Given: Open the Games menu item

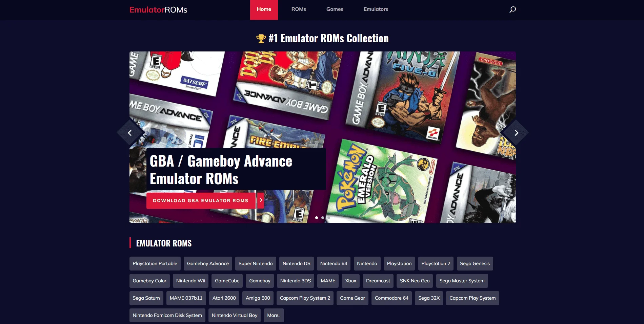Looking at the screenshot, I should [335, 9].
